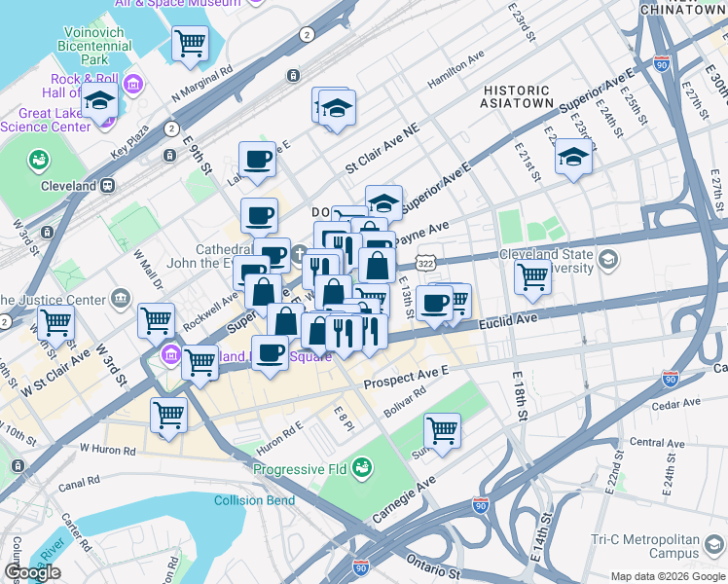This screenshot has height=584, width=728.
Task: Open the shopping cart marker next to W Mall Dr
Action: pyautogui.click(x=157, y=322)
